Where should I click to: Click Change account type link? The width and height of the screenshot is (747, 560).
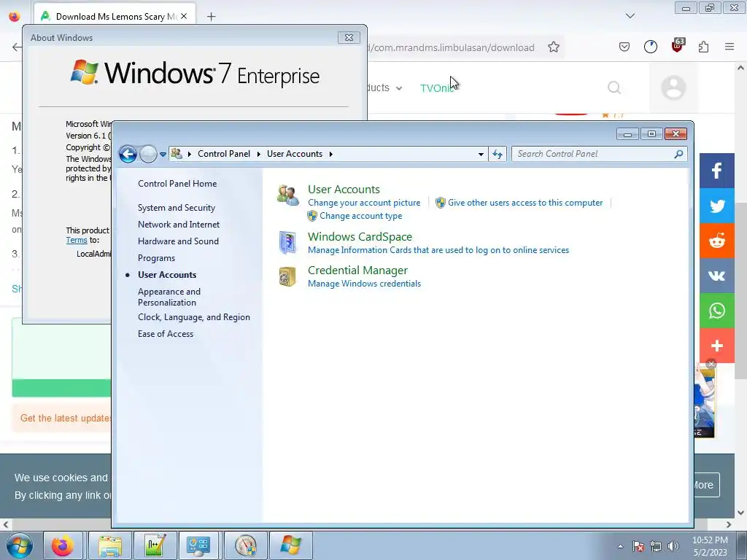360,216
